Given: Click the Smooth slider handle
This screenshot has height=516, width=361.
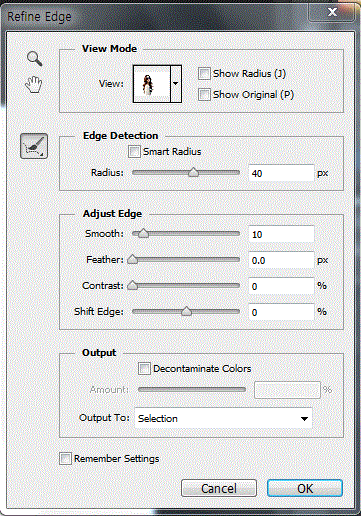Looking at the screenshot, I should (143, 233).
